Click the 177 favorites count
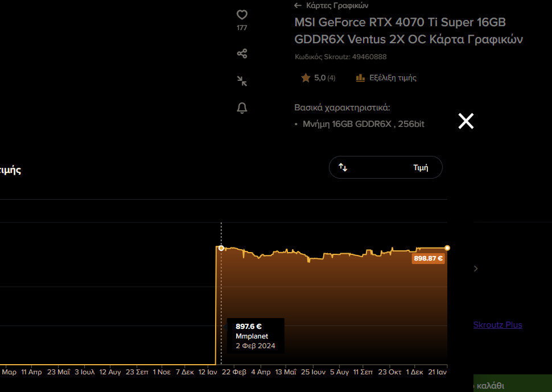The width and height of the screenshot is (552, 392). (242, 28)
